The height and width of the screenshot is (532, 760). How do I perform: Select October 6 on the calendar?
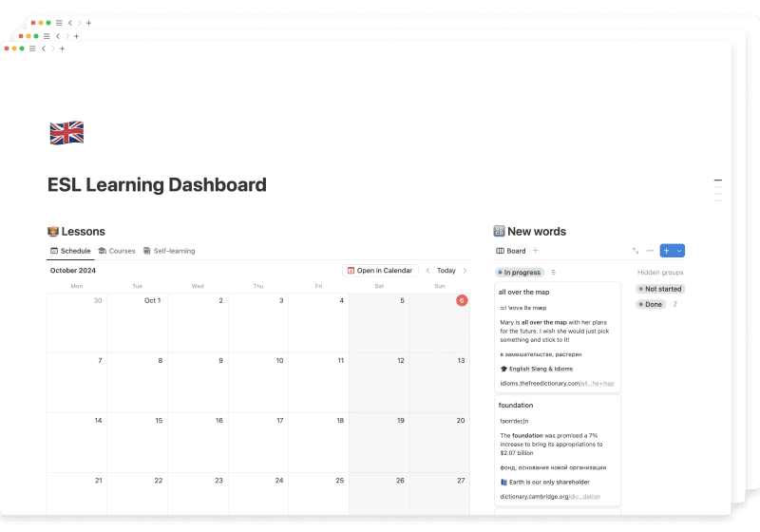pos(461,300)
